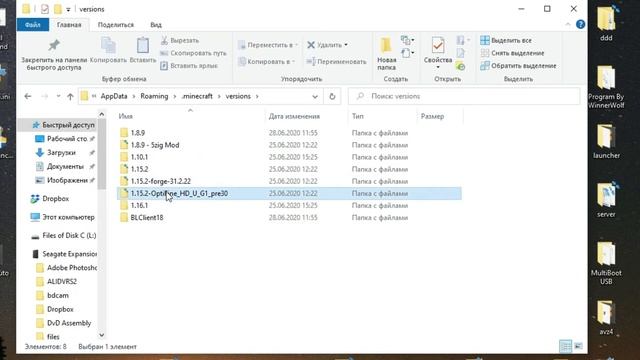Click the Rename command

pyautogui.click(x=336, y=62)
